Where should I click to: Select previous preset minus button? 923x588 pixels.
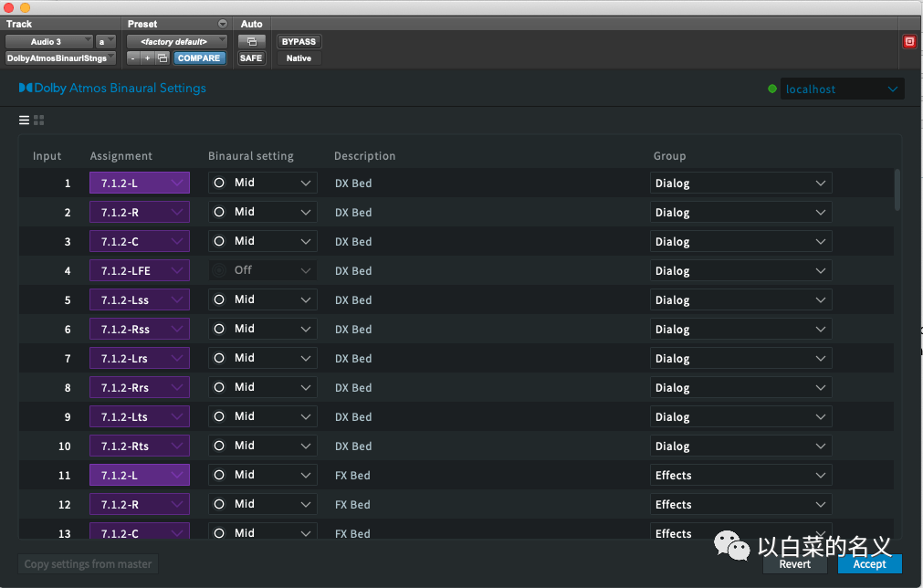[133, 58]
